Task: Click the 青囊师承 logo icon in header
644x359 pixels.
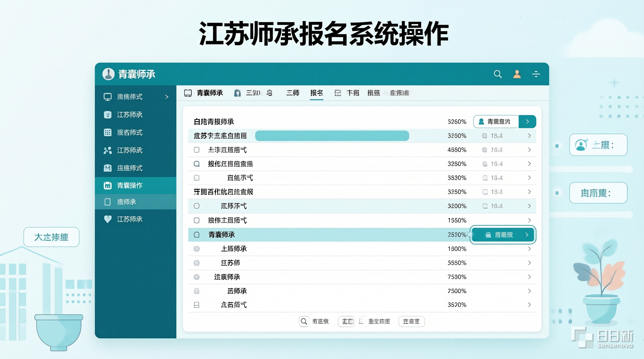Action: [x=108, y=74]
